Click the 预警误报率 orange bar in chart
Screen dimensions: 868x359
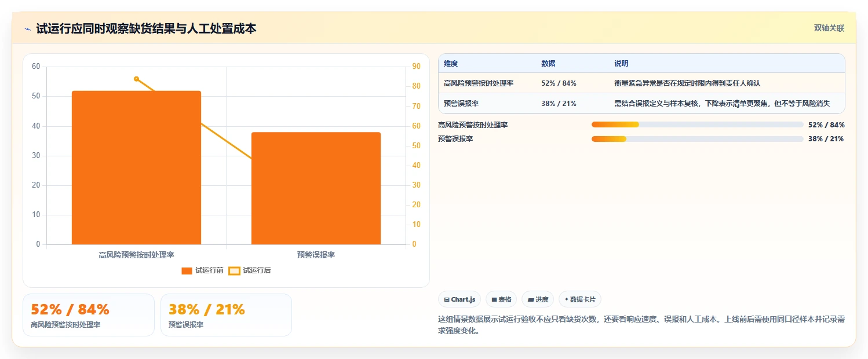316,188
